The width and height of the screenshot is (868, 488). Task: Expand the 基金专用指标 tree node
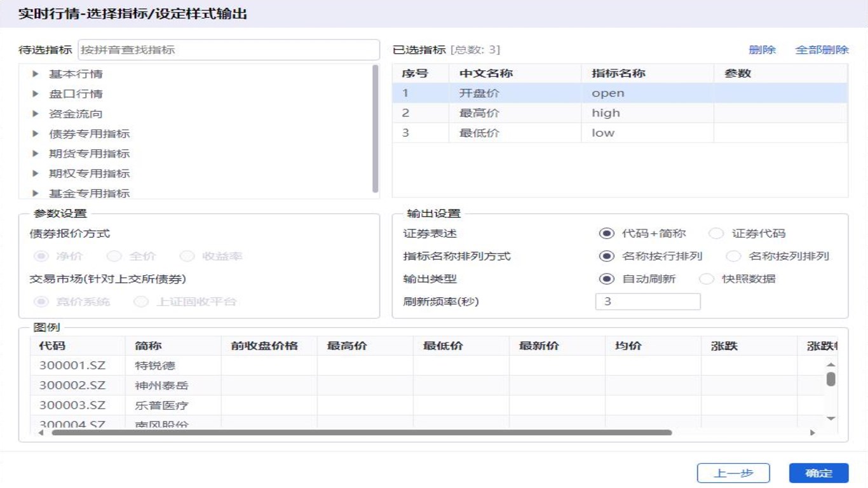click(36, 193)
